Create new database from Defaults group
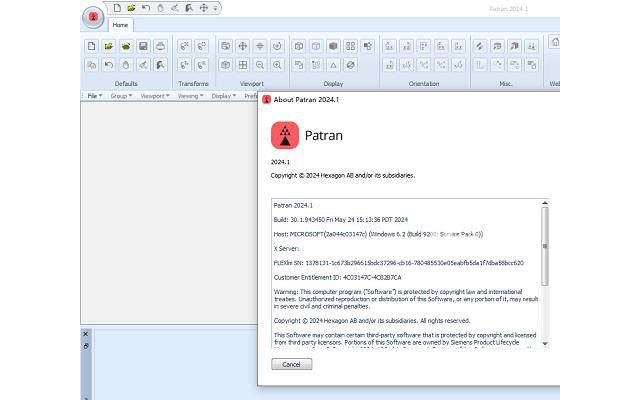 (x=91, y=46)
